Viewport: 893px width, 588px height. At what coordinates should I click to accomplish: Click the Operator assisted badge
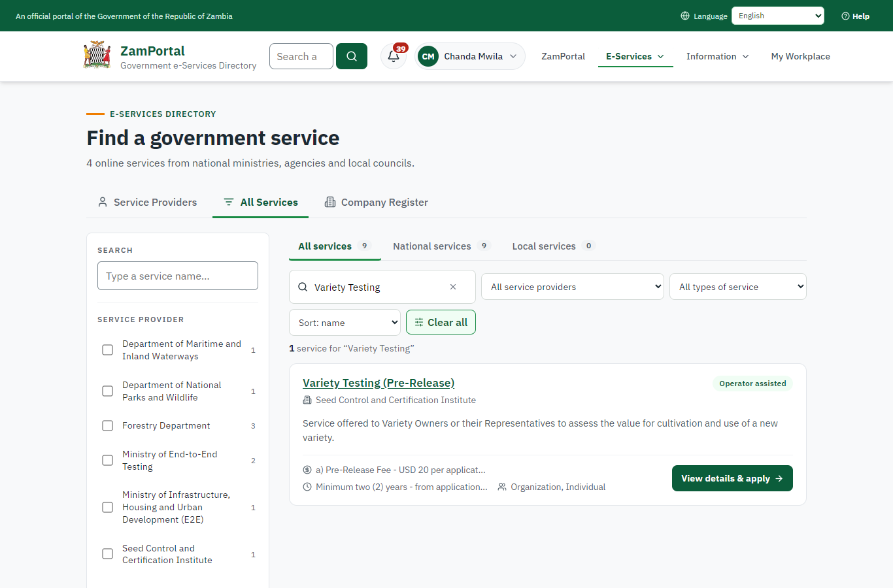(x=752, y=384)
